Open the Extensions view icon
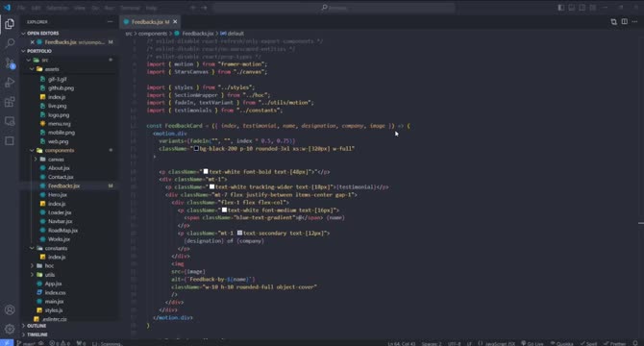The image size is (644, 346). tap(10, 102)
